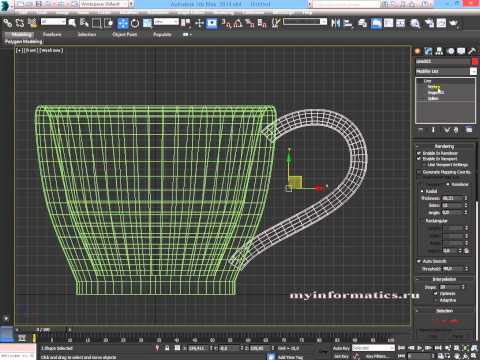Screen dimensions: 480x360
Task: Toggle the Percent Snap icon
Action: click(250, 23)
